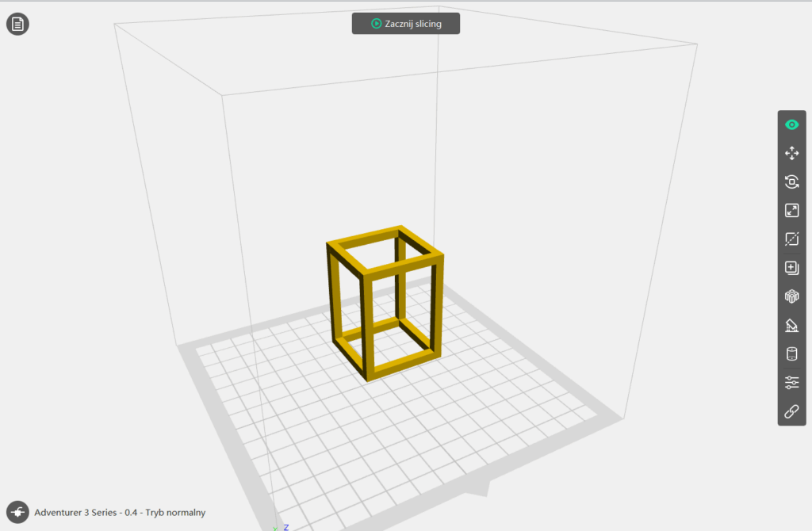Open the Duplicate model tool
The image size is (812, 531).
coord(791,267)
